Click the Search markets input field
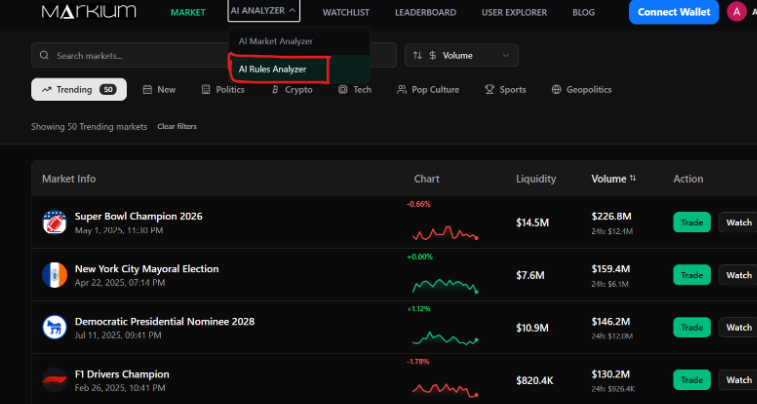Viewport: 757px width, 404px height. click(x=214, y=56)
